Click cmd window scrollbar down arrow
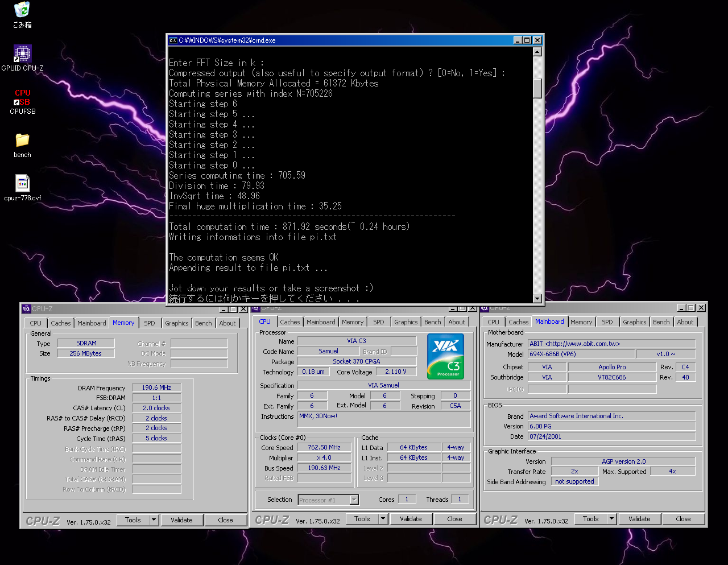Image resolution: width=728 pixels, height=565 pixels. pos(537,299)
